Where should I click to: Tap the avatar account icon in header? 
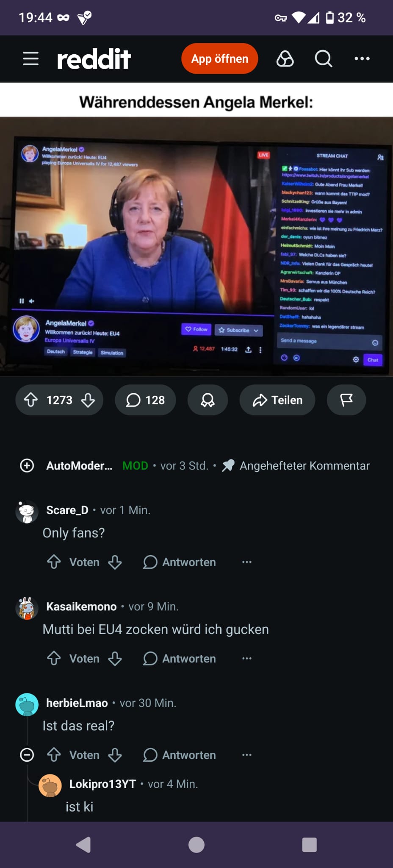tap(285, 58)
